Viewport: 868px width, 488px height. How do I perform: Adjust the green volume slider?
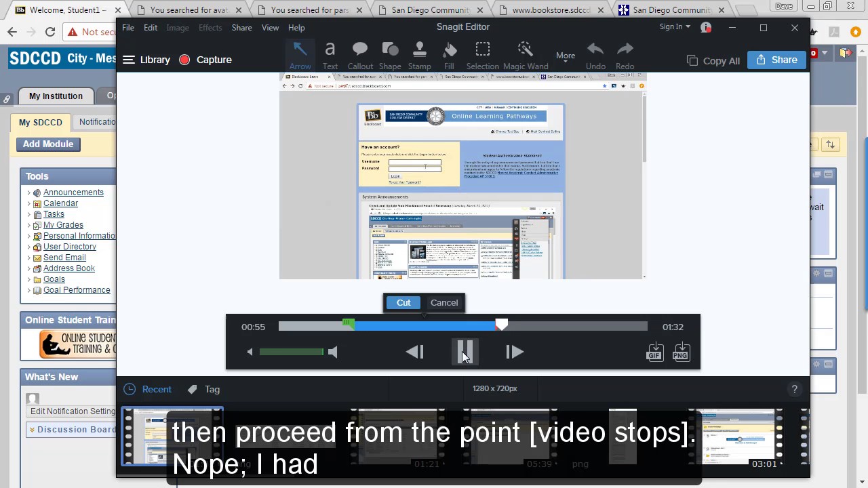point(291,352)
